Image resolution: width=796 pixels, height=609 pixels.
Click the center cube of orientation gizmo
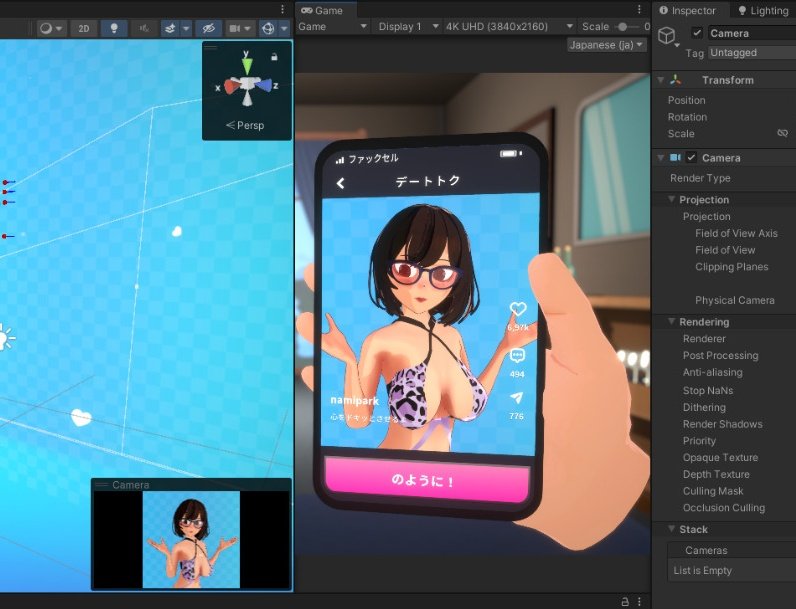coord(247,83)
